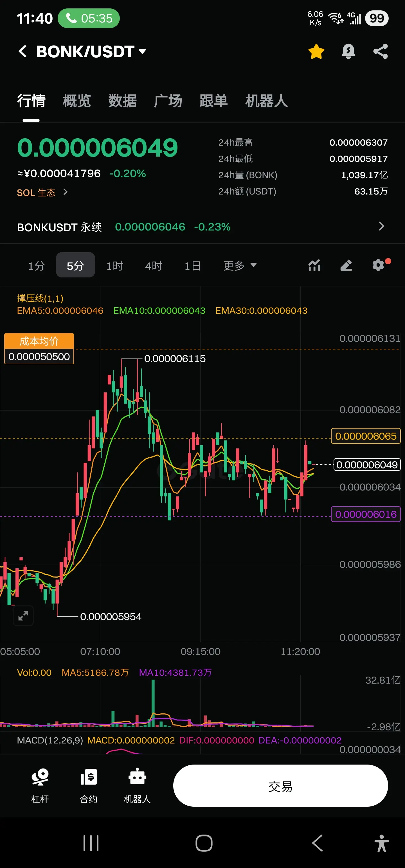Switch to the 概览 tab
The height and width of the screenshot is (868, 405).
77,101
